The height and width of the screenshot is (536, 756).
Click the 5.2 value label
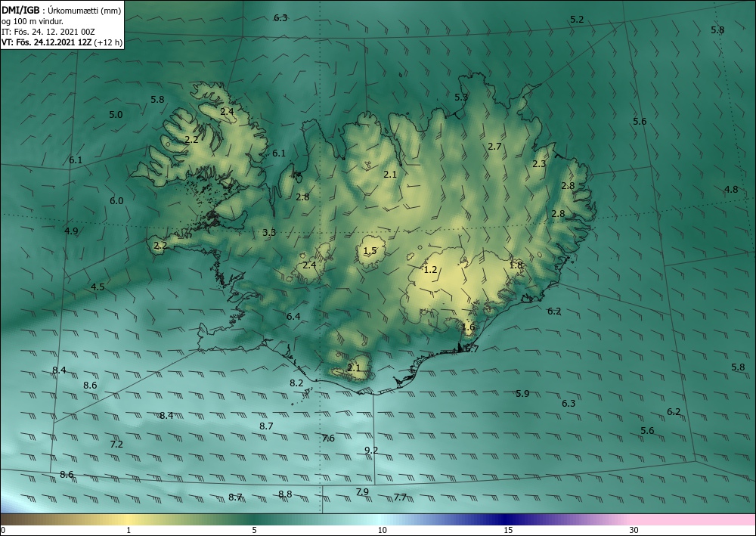point(577,20)
